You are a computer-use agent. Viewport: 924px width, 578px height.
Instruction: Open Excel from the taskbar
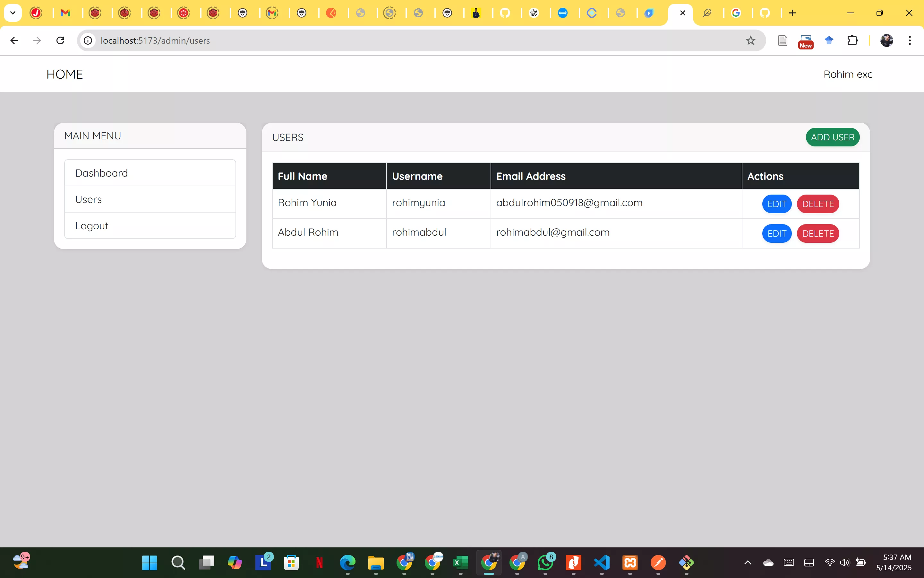pos(460,563)
